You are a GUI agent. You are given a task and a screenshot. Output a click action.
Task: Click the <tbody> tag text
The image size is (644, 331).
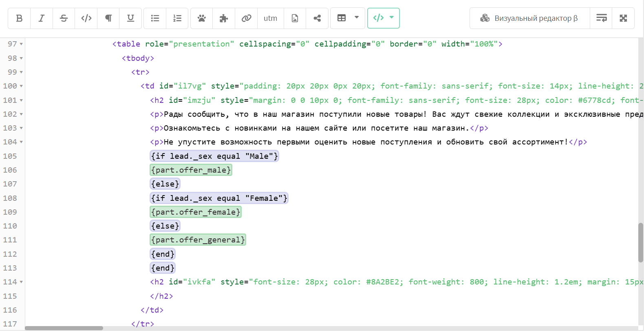point(138,58)
